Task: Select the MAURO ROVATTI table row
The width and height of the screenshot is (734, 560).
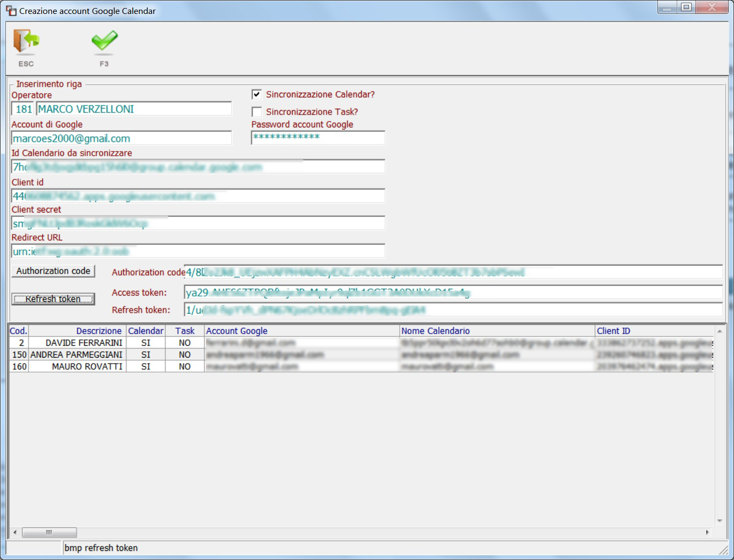Action: pos(361,366)
